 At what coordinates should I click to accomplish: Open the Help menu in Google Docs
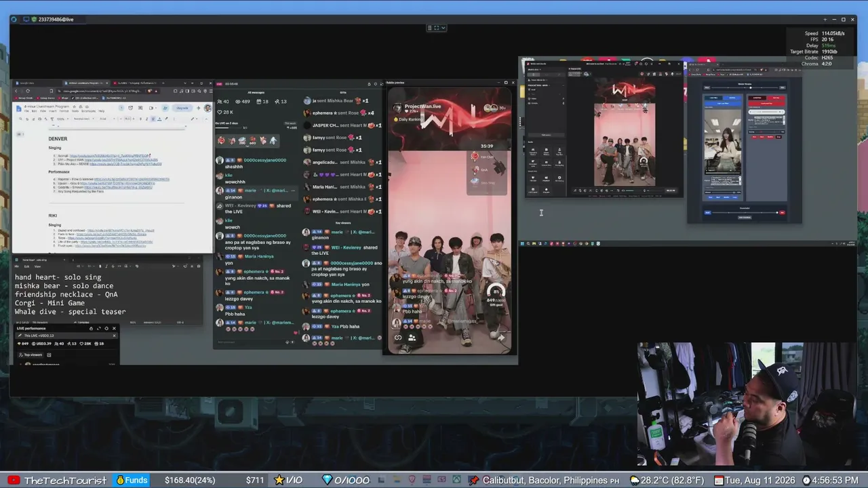point(101,111)
